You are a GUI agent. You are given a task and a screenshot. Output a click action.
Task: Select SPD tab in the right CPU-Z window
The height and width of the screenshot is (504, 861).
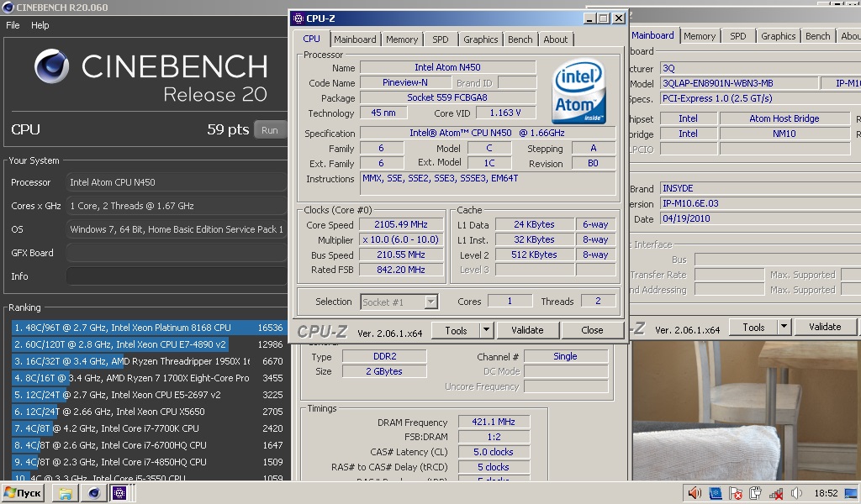738,36
